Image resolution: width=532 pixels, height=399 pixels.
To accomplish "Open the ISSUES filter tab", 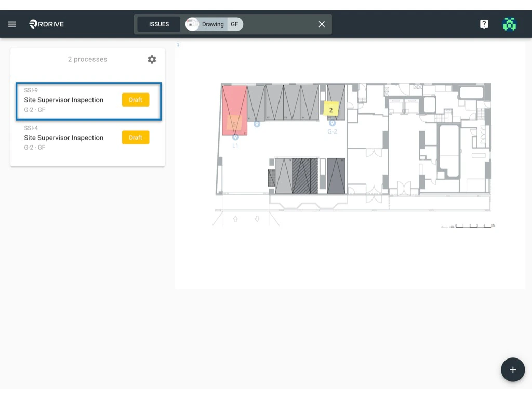I will point(159,24).
